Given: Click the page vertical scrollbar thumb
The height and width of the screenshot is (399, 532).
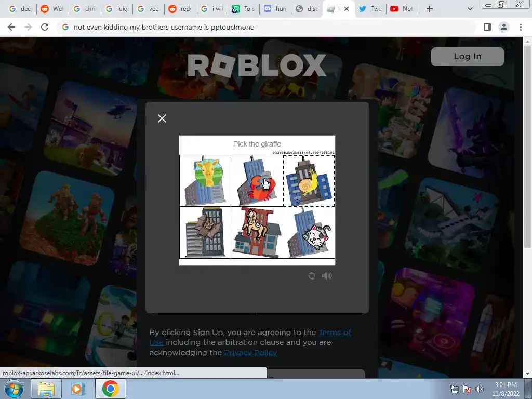Looking at the screenshot, I should [x=527, y=146].
